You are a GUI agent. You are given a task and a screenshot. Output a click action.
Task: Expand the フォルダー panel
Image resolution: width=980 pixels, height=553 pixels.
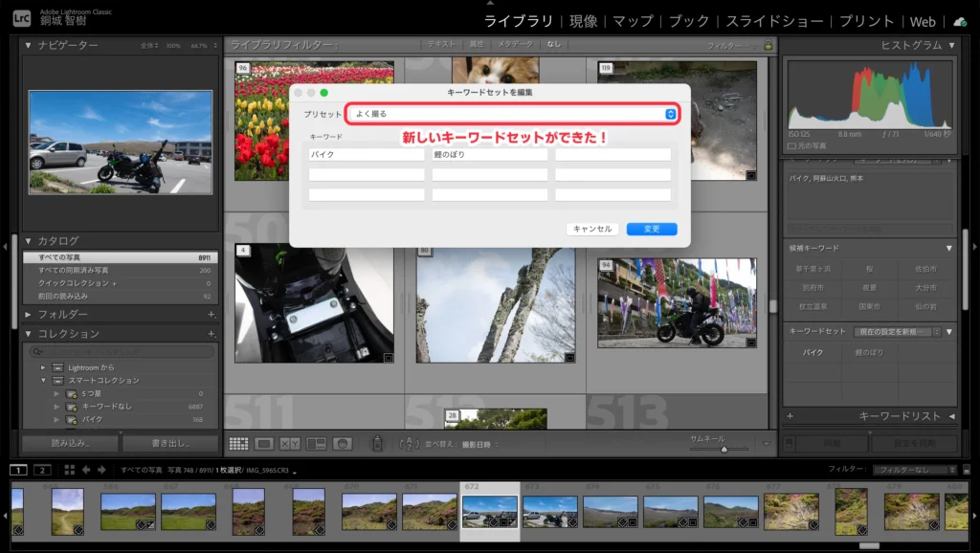click(x=29, y=315)
